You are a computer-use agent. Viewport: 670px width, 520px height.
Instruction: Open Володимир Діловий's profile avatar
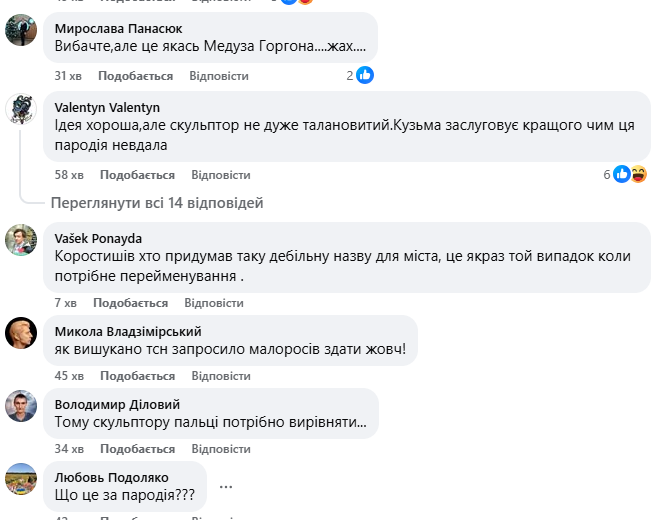22,406
